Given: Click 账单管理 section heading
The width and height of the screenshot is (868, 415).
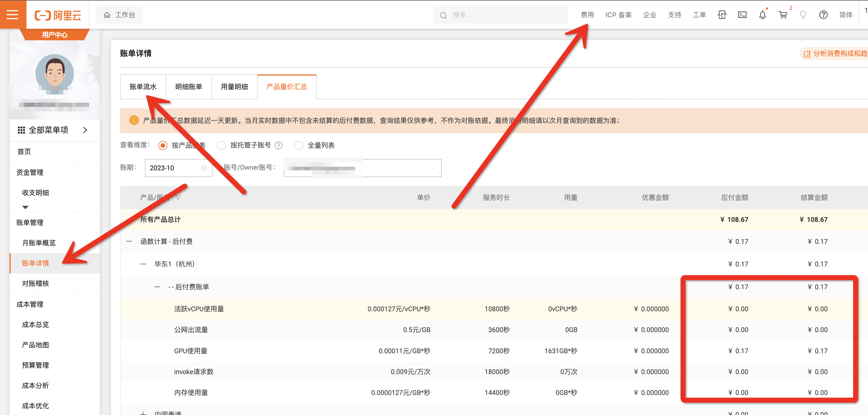Looking at the screenshot, I should pyautogui.click(x=30, y=222).
